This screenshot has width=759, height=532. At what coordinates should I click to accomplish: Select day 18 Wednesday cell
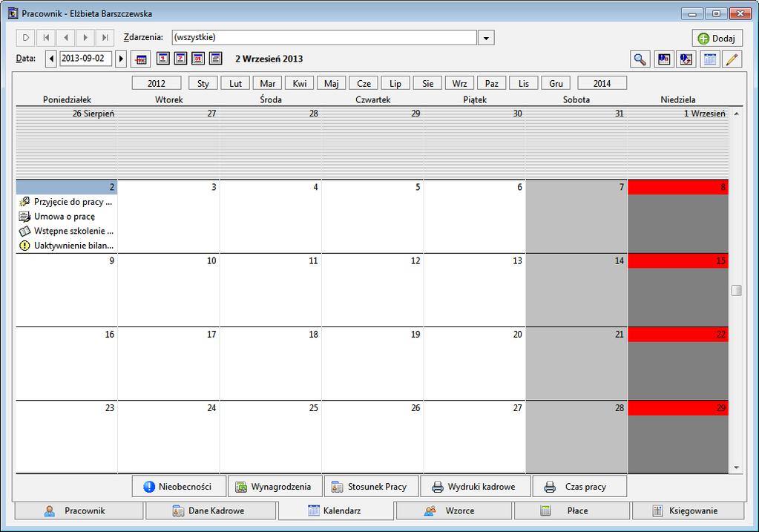click(x=271, y=364)
